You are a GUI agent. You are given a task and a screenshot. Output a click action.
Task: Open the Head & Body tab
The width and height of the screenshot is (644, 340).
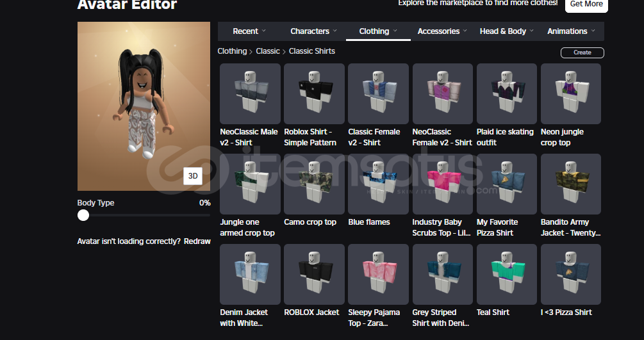point(507,31)
